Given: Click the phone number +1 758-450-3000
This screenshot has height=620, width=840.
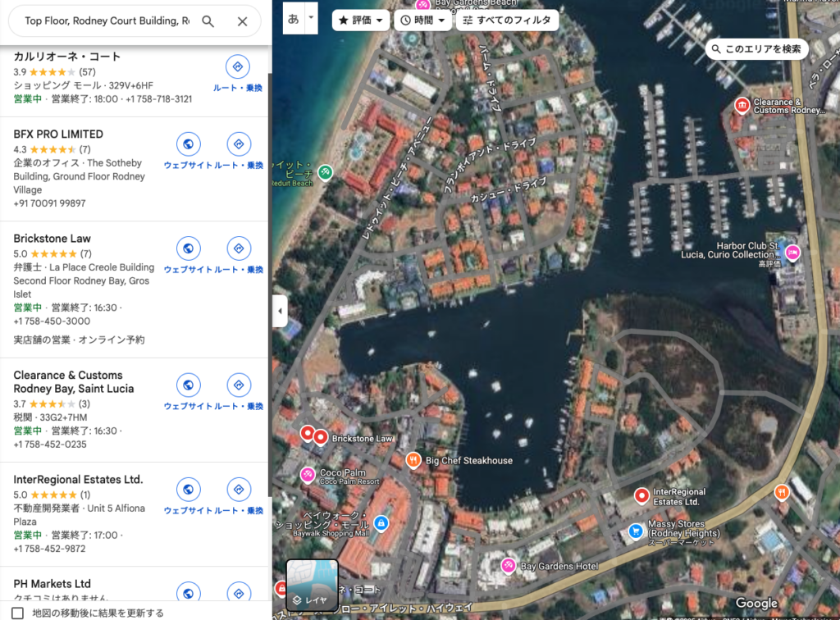Looking at the screenshot, I should 52,321.
